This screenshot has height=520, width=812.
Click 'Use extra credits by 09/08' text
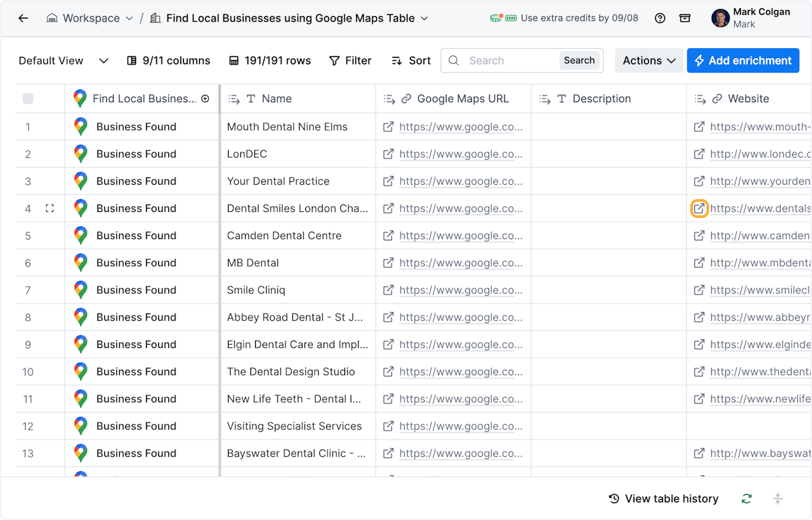click(579, 18)
